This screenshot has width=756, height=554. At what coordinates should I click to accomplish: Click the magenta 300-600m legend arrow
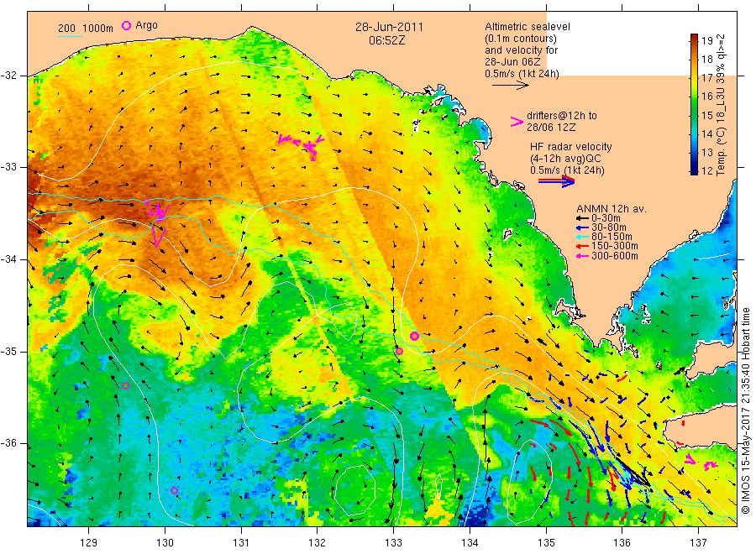pos(582,256)
